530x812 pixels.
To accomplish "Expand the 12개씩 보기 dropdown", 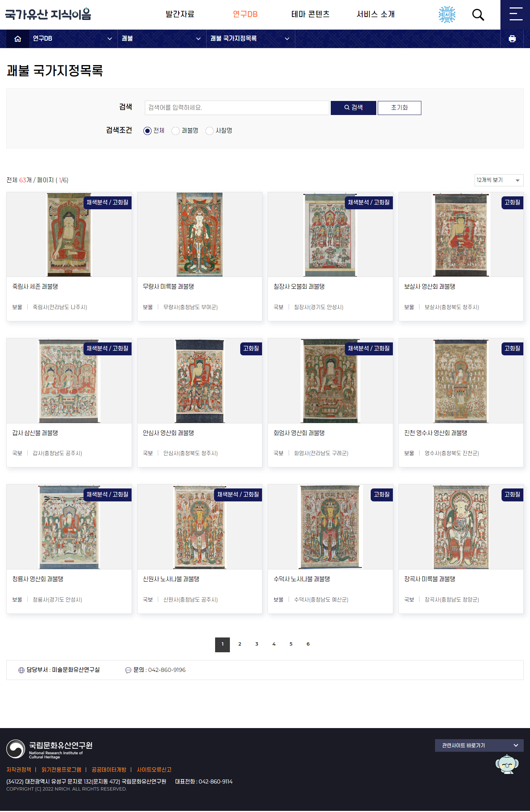I will pyautogui.click(x=499, y=180).
